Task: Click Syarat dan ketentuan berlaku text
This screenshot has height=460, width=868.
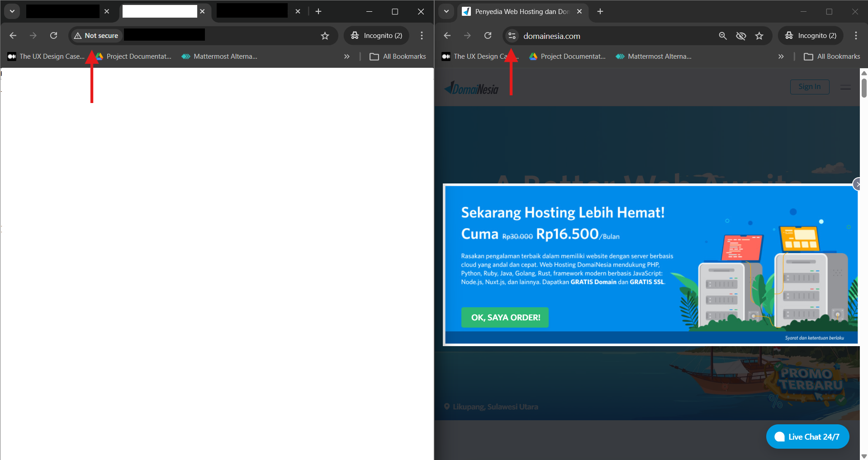Action: (814, 338)
